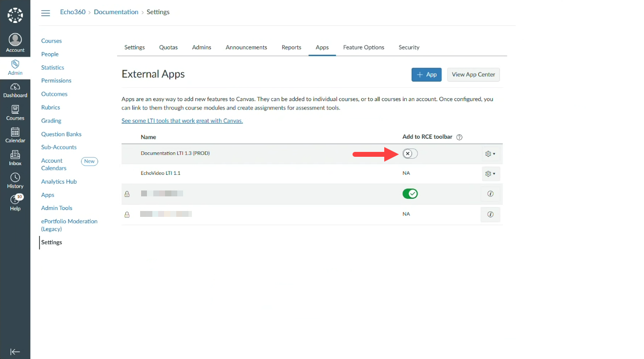Open Analytics Hub link
Image resolution: width=644 pixels, height=359 pixels.
[x=59, y=182]
